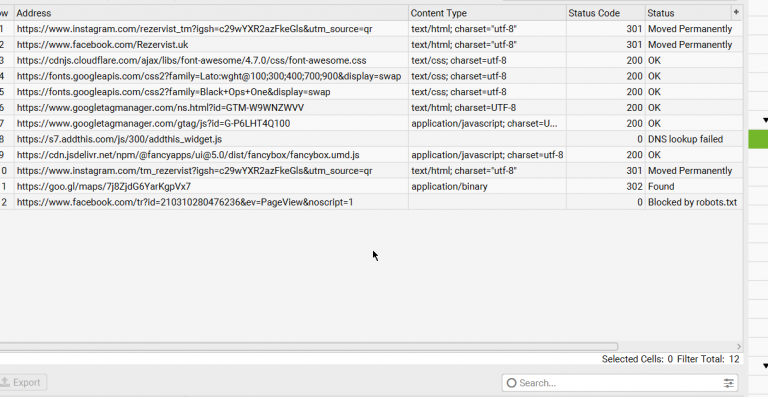
Task: Click the Selected Cells: 0 label
Action: [637, 359]
